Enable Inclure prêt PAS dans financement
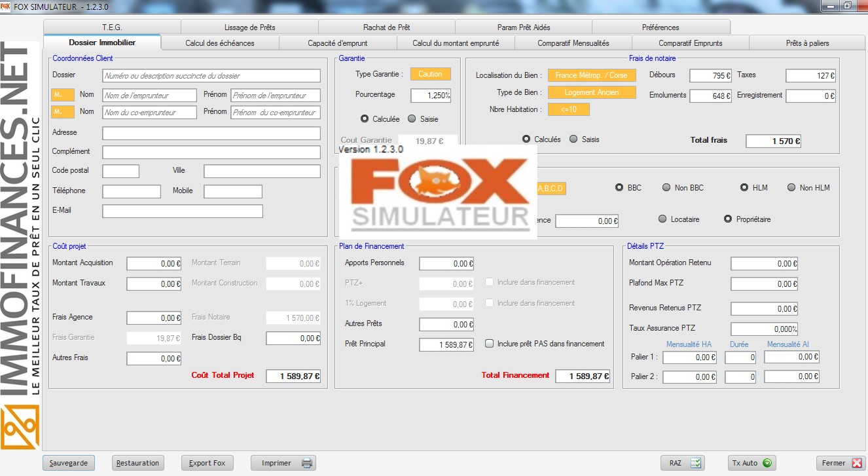Viewport: 868px width, 476px height. pyautogui.click(x=489, y=343)
